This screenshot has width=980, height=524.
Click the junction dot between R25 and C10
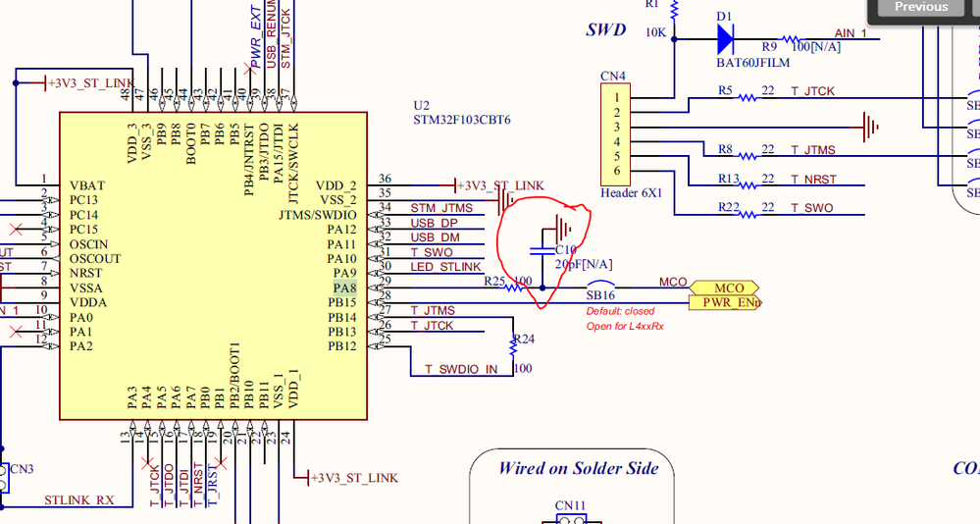tap(542, 288)
